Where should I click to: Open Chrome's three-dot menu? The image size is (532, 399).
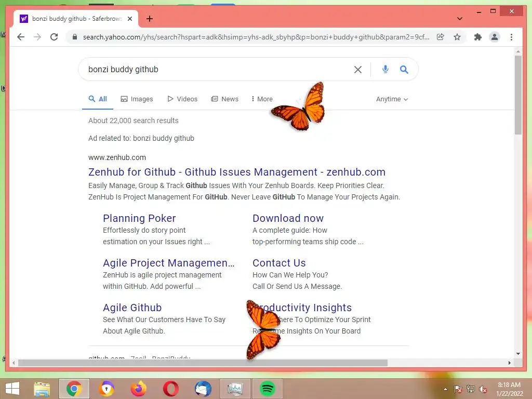tap(511, 37)
